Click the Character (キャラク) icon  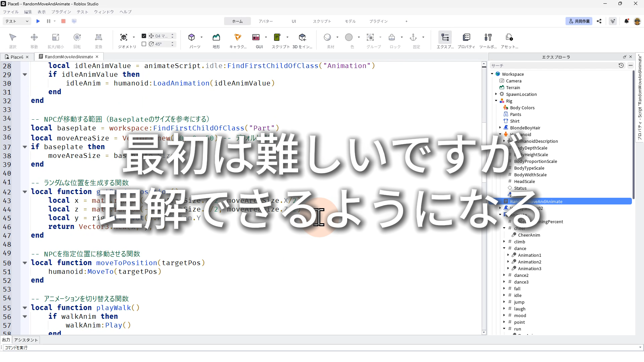pos(238,37)
